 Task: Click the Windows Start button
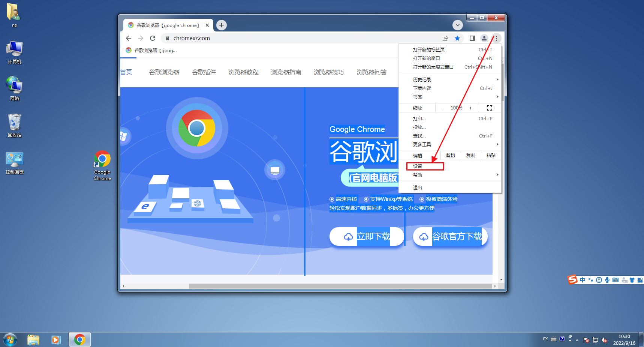coord(10,340)
